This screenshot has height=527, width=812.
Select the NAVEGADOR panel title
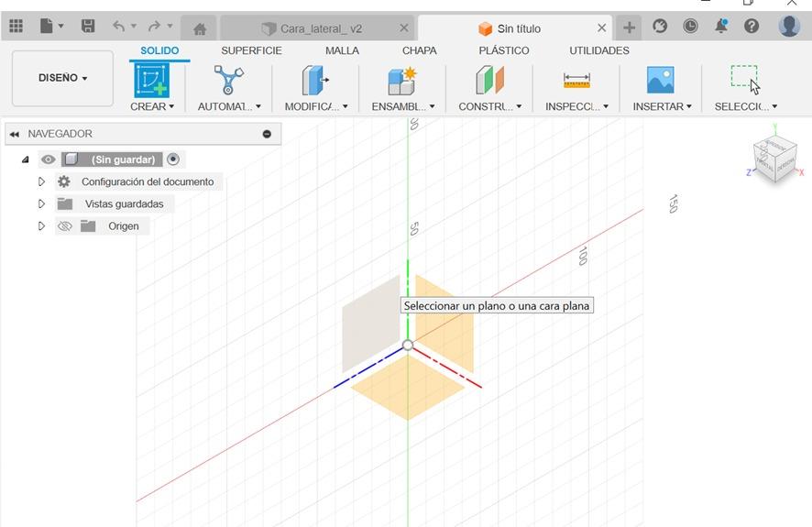60,134
